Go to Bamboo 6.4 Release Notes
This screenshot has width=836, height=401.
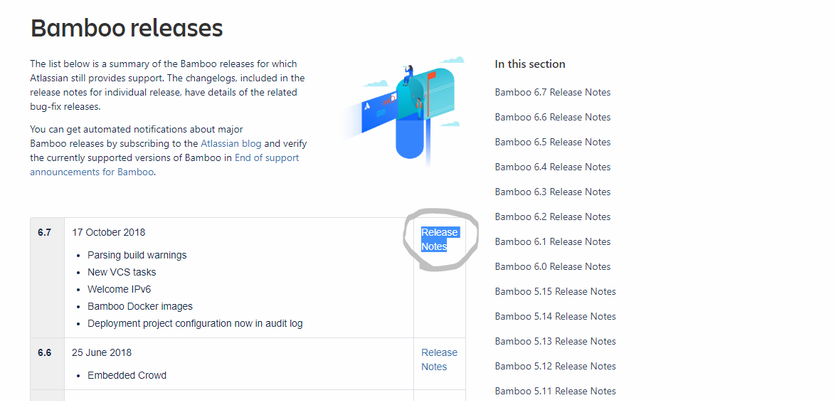click(552, 167)
